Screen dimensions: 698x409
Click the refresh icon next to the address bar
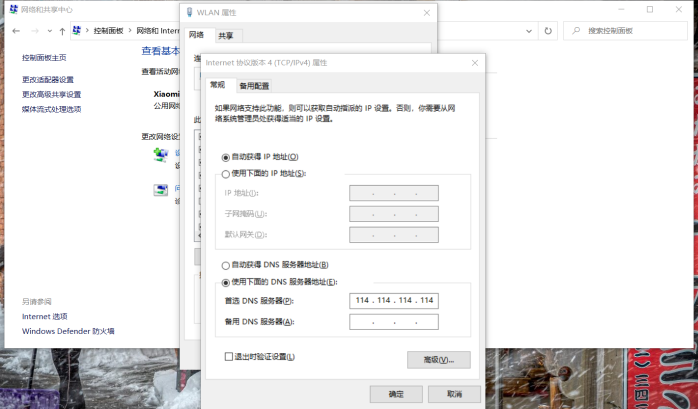549,31
